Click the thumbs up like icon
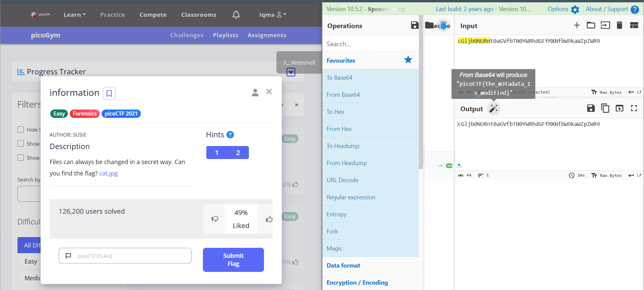The width and height of the screenshot is (644, 290). tap(269, 219)
